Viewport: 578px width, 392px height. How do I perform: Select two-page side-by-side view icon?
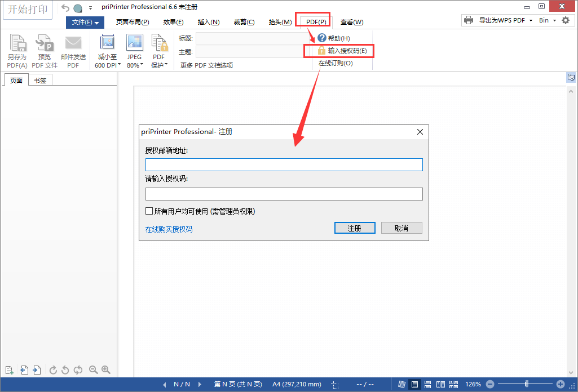tap(440, 385)
